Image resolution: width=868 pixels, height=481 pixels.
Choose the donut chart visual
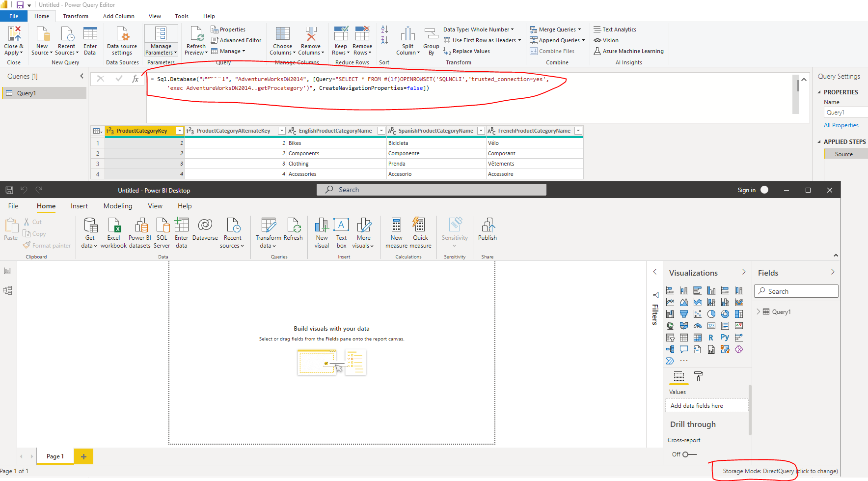pos(725,314)
